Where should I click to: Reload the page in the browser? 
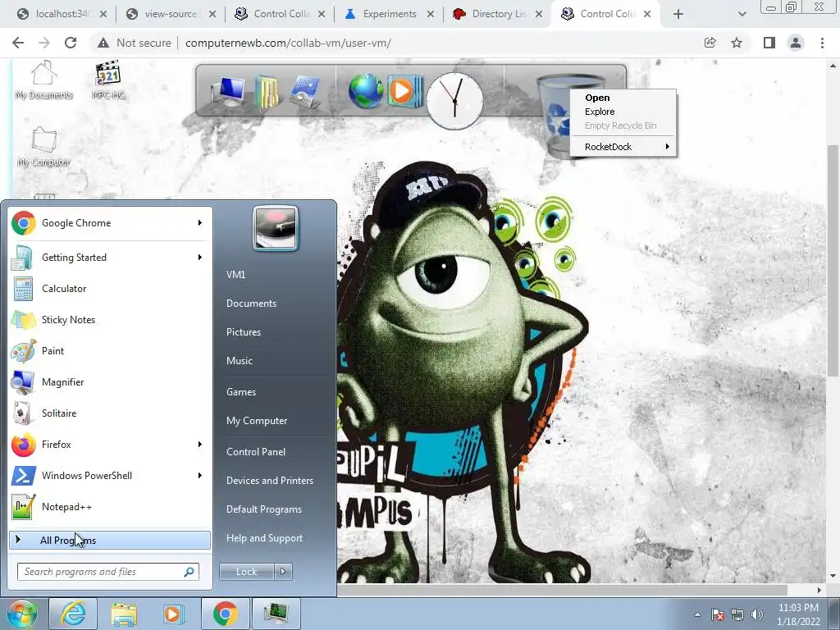[x=71, y=43]
